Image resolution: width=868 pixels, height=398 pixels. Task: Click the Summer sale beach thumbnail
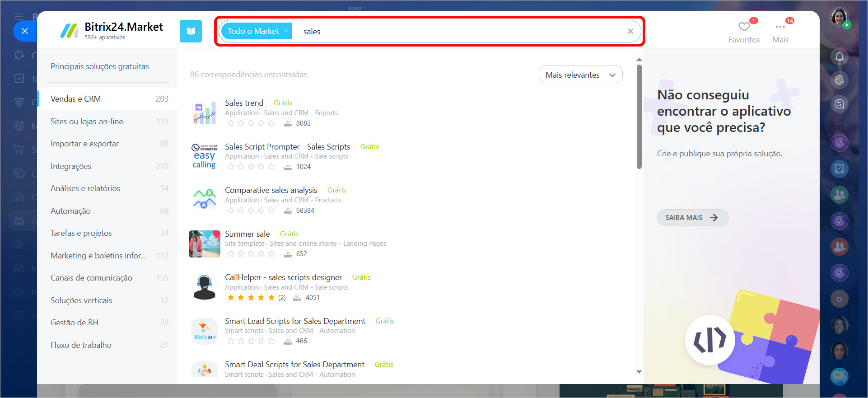[x=205, y=244]
